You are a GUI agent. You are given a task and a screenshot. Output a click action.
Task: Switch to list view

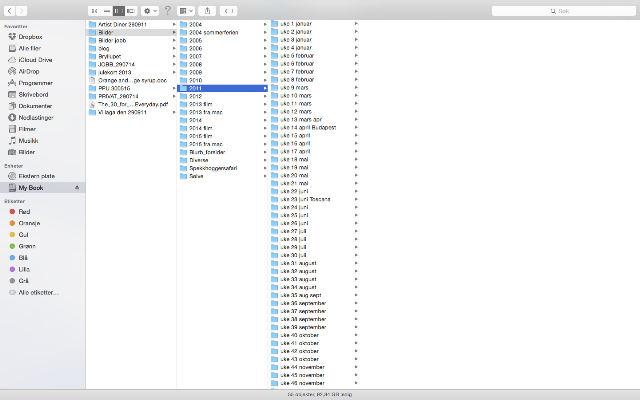[x=107, y=11]
